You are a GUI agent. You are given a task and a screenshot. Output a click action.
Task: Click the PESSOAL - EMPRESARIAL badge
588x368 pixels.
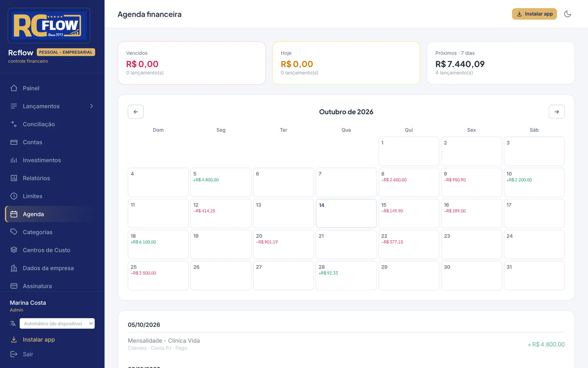(x=66, y=52)
